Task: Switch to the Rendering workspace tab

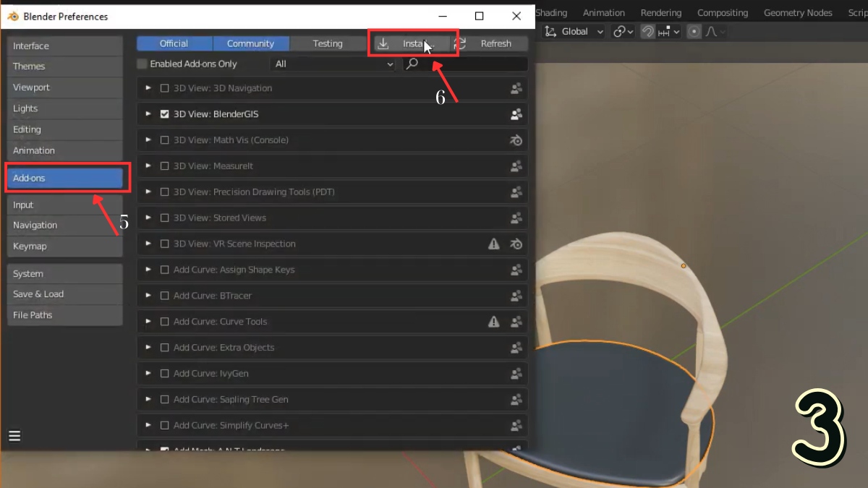Action: tap(661, 12)
